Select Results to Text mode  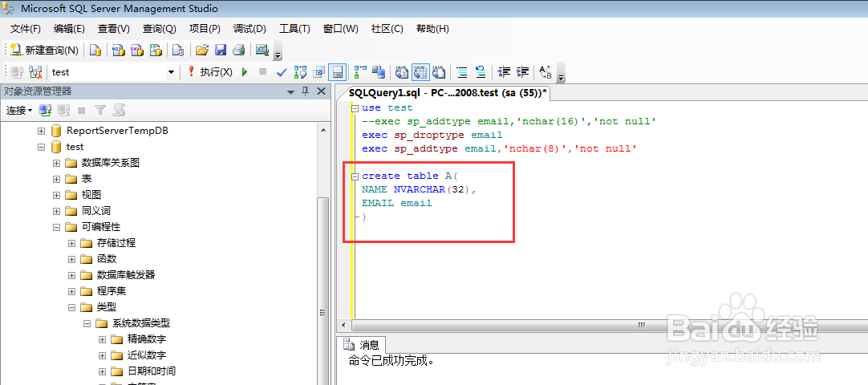pyautogui.click(x=402, y=72)
